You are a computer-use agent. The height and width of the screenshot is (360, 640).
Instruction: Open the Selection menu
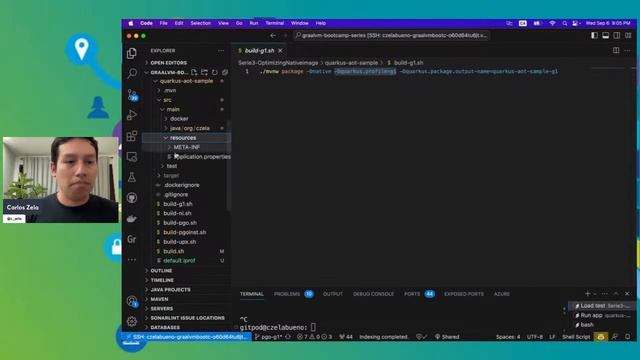pos(200,23)
